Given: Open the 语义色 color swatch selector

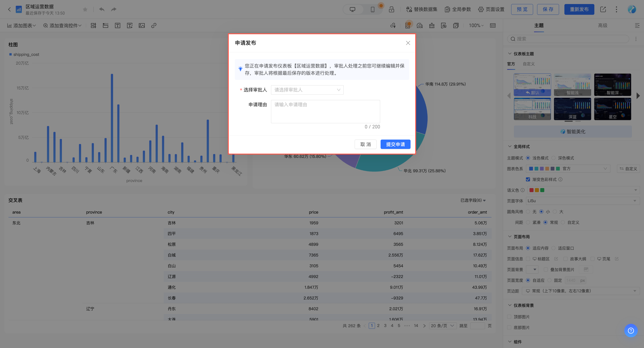Looking at the screenshot, I should tap(583, 190).
